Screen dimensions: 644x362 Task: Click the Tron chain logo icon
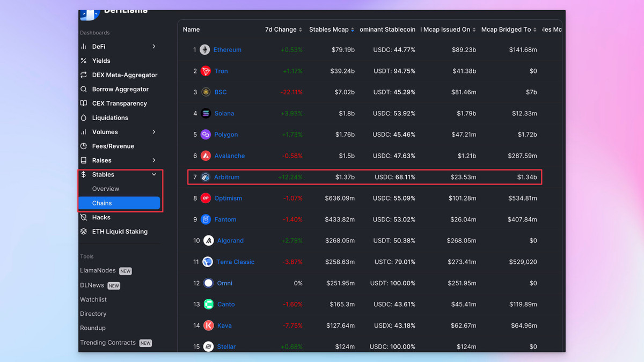(206, 71)
